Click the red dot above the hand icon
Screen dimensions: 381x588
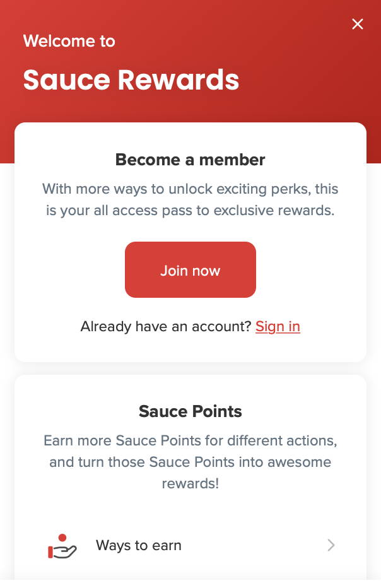(62, 538)
